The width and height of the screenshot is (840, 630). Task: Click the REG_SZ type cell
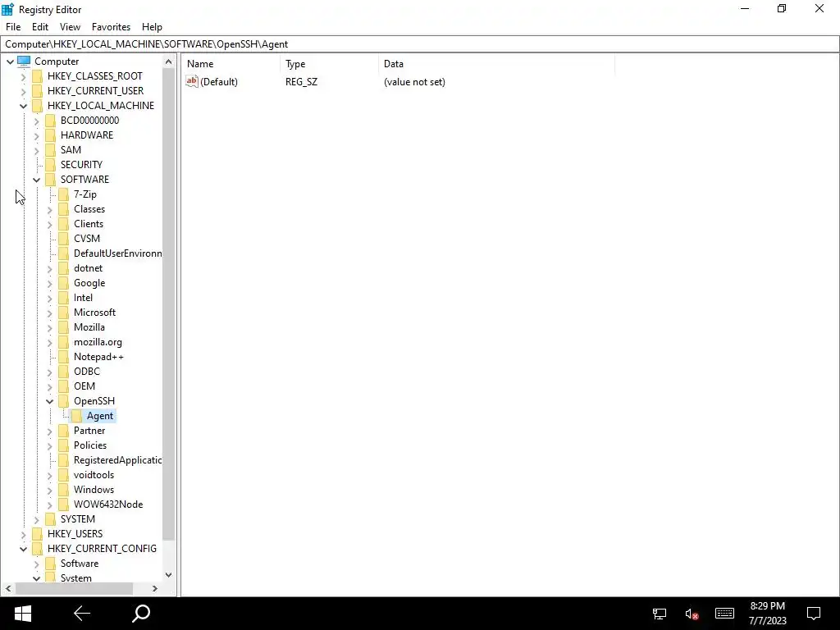301,82
